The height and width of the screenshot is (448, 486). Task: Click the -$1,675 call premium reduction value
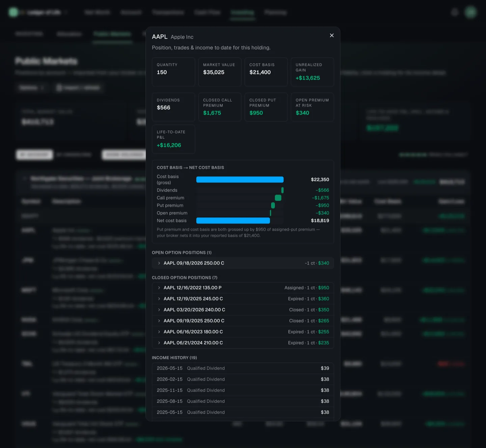321,198
